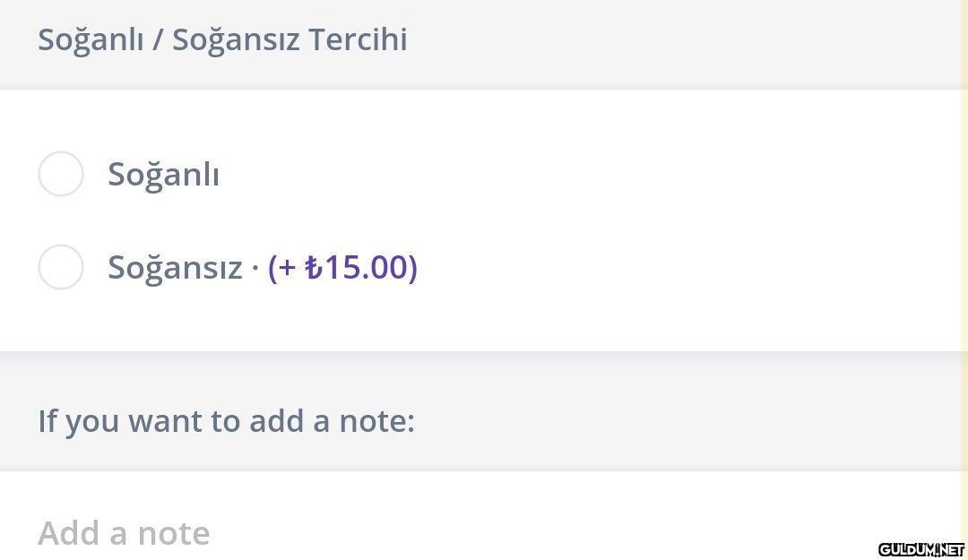This screenshot has height=560, width=968.
Task: Choose the with-onion option circle
Action: [61, 174]
